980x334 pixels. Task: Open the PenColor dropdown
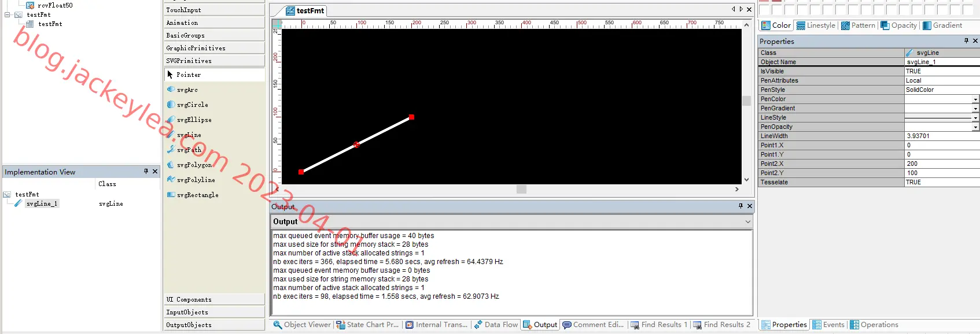(975, 99)
